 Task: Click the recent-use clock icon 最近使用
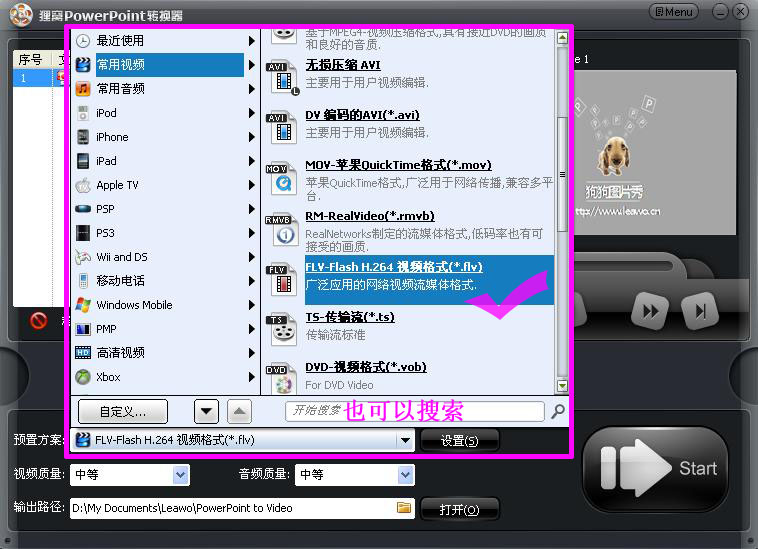point(83,41)
